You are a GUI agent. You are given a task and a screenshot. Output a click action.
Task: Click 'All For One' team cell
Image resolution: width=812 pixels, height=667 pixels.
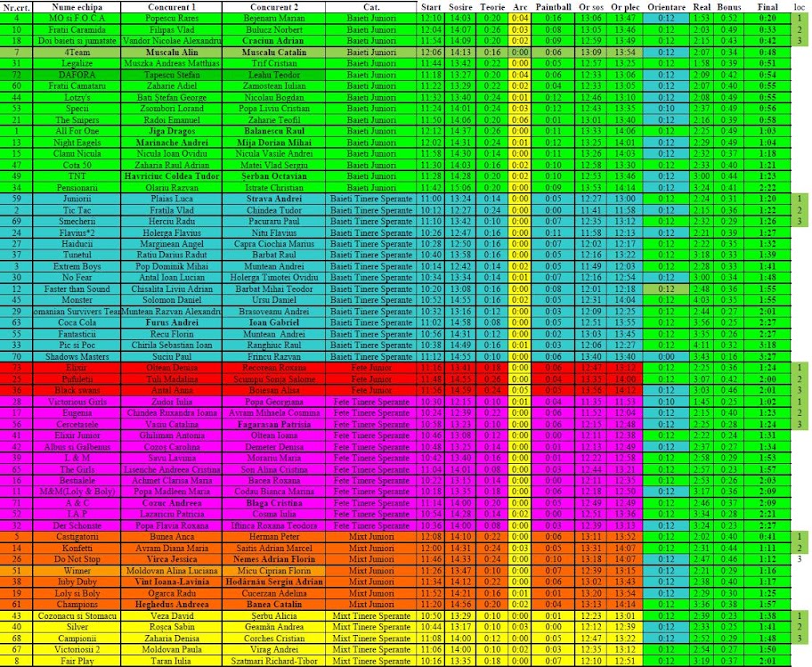click(x=77, y=131)
